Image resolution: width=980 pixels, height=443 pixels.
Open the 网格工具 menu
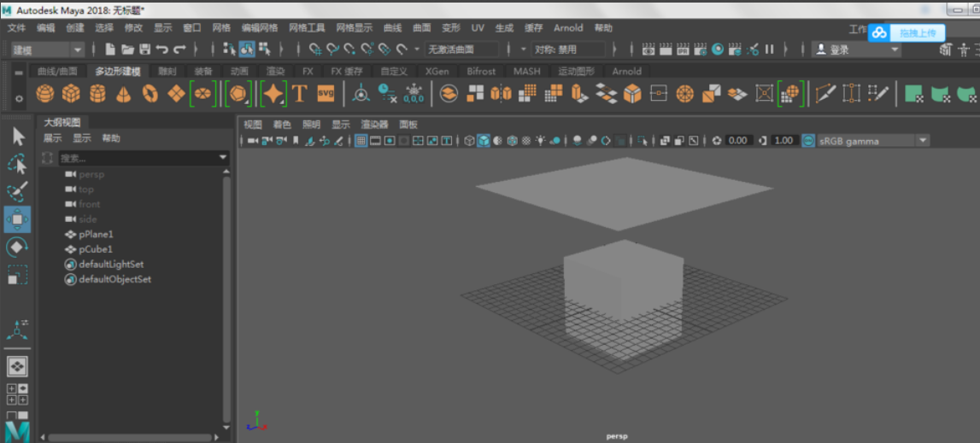pyautogui.click(x=307, y=28)
